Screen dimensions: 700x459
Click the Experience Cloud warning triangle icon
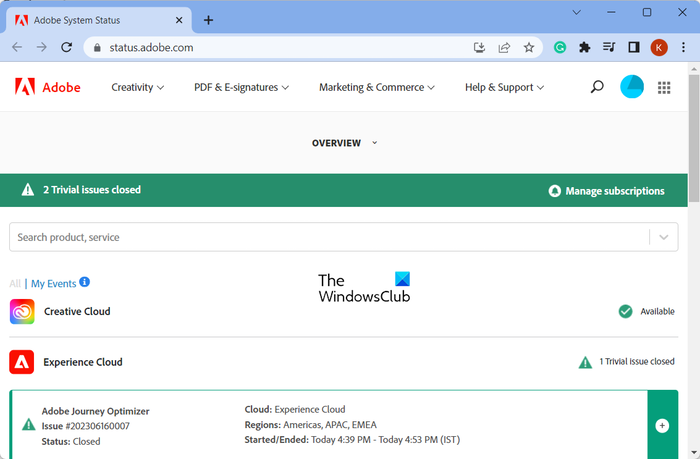tap(585, 362)
